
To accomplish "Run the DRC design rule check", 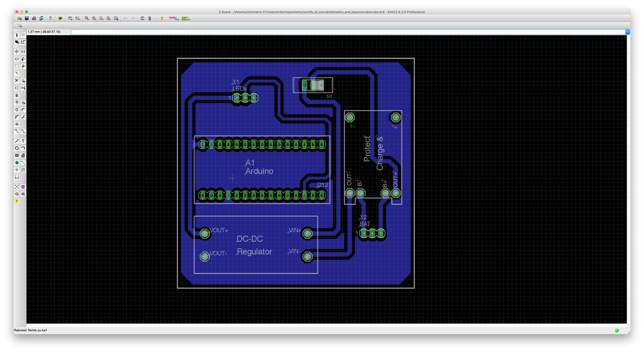I will click(23, 194).
